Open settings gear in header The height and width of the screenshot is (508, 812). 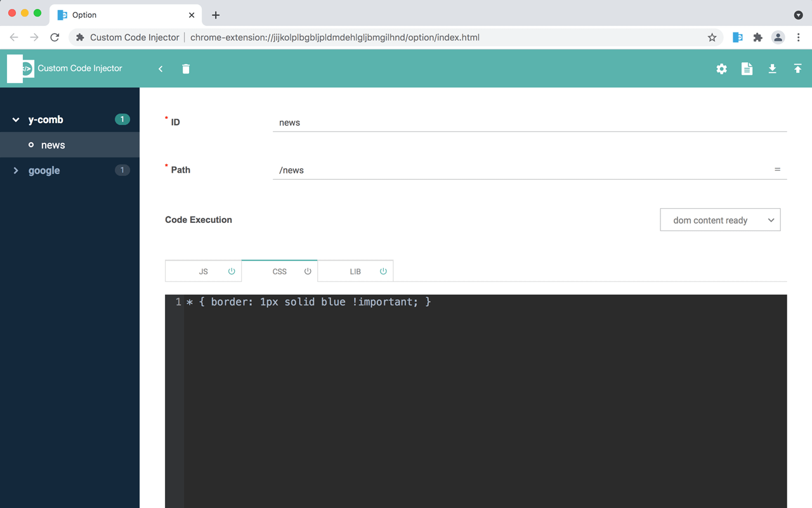[721, 69]
